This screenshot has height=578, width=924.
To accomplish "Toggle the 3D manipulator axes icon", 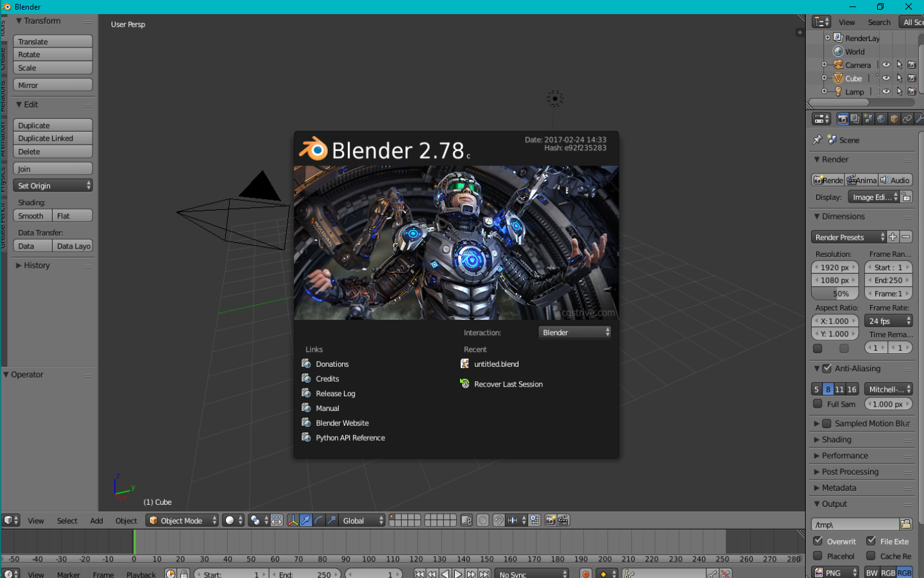I will point(293,520).
